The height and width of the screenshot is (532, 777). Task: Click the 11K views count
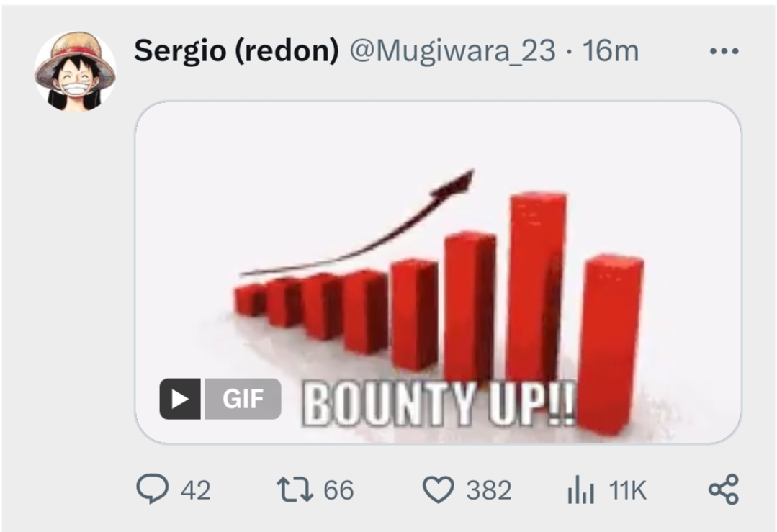[628, 490]
